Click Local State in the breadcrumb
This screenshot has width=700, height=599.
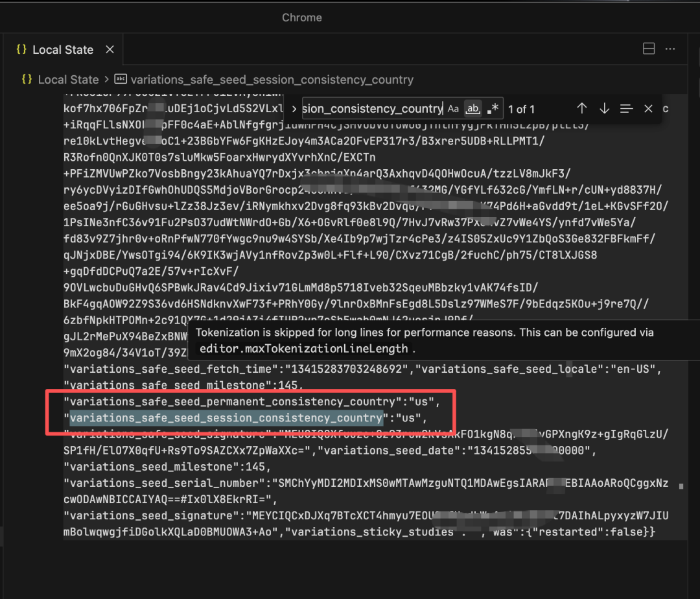pyautogui.click(x=68, y=80)
